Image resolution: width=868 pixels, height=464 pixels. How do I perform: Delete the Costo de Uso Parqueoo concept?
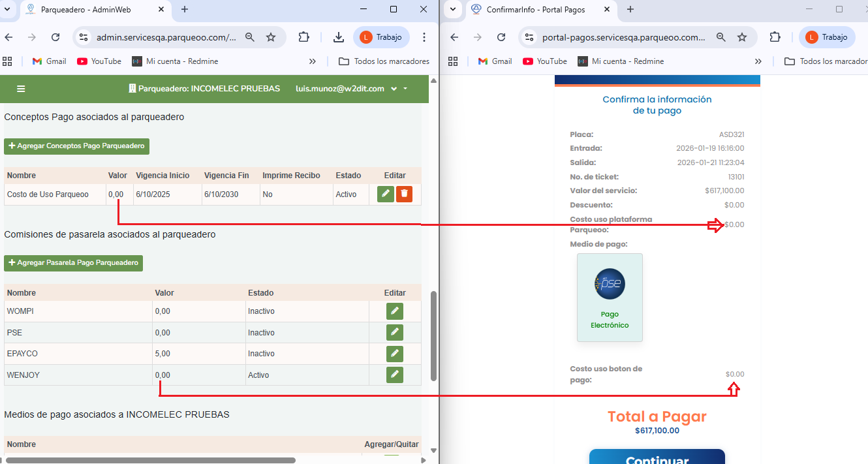coord(404,194)
